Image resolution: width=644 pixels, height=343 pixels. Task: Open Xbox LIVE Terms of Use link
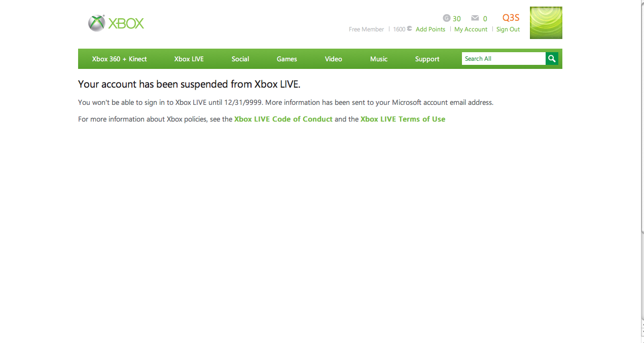pos(403,119)
